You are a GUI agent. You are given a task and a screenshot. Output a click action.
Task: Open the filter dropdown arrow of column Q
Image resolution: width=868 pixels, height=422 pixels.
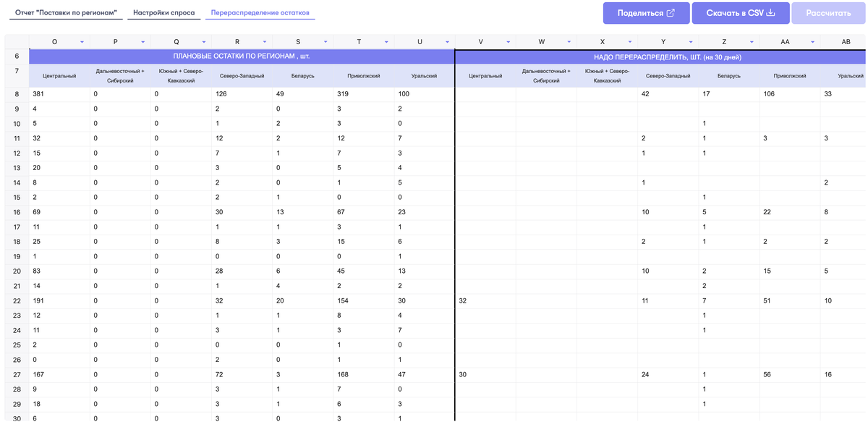204,43
